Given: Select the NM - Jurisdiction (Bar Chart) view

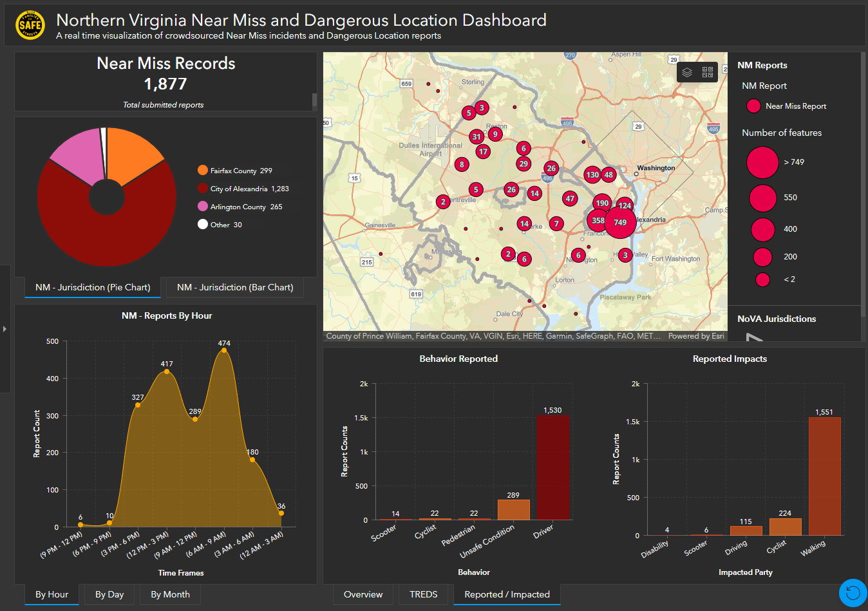Looking at the screenshot, I should coord(234,288).
